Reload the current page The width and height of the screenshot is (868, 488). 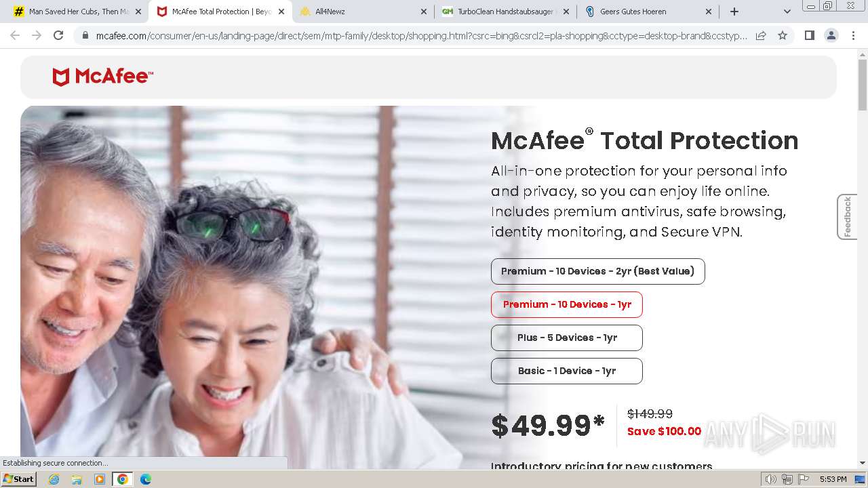(58, 35)
